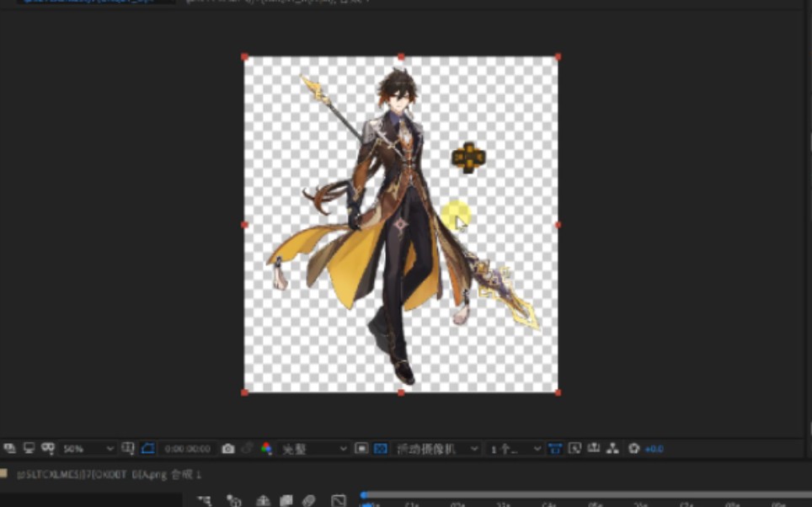Open the RGB channel and color settings
Screen dimensions: 812x507
266,449
